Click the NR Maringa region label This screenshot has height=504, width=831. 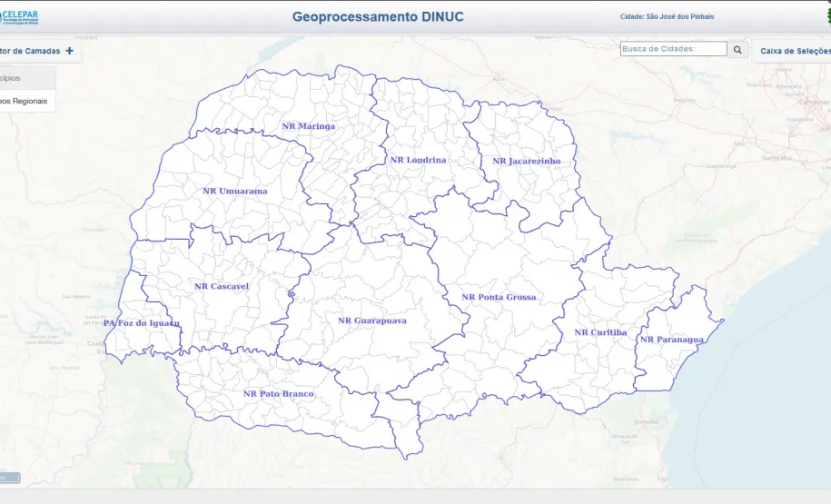309,126
